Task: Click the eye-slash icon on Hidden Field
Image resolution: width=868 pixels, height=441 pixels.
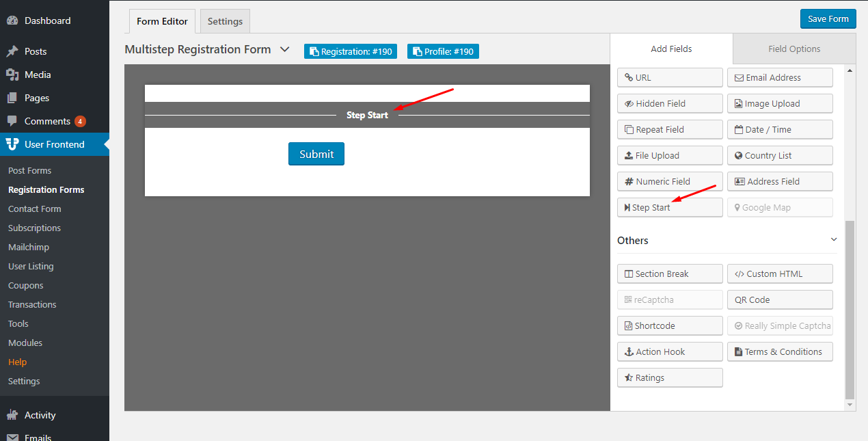Action: point(629,104)
